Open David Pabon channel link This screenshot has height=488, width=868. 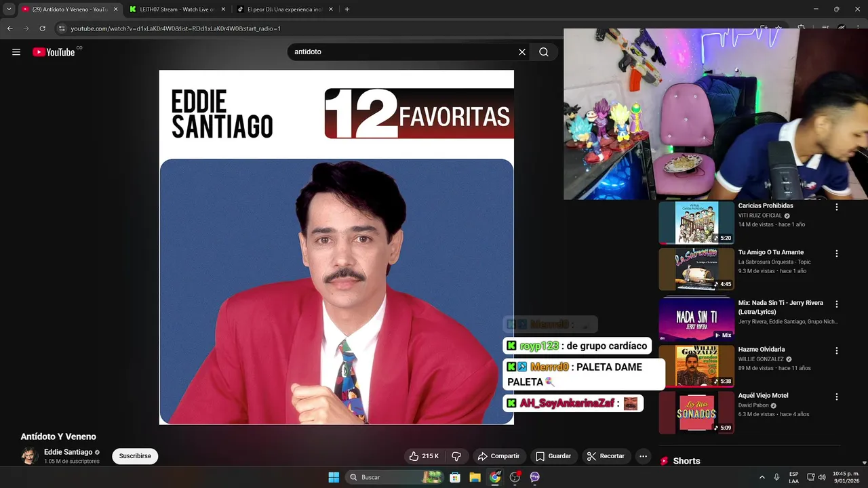coord(753,405)
